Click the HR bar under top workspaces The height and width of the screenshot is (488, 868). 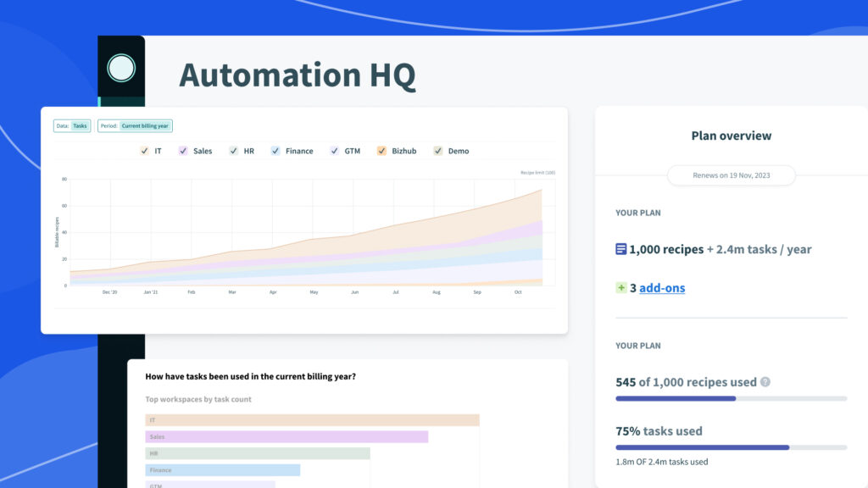(258, 452)
